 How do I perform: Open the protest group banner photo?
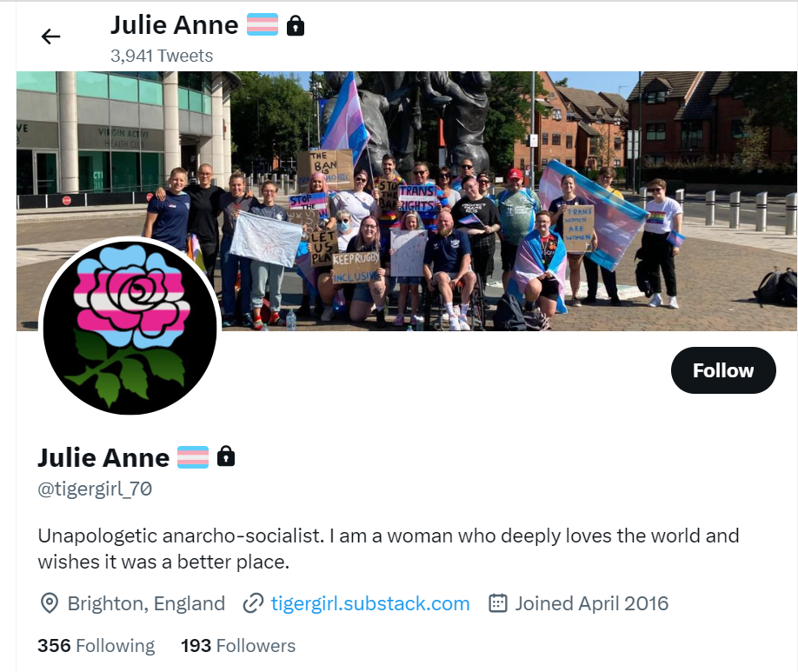pos(407,201)
